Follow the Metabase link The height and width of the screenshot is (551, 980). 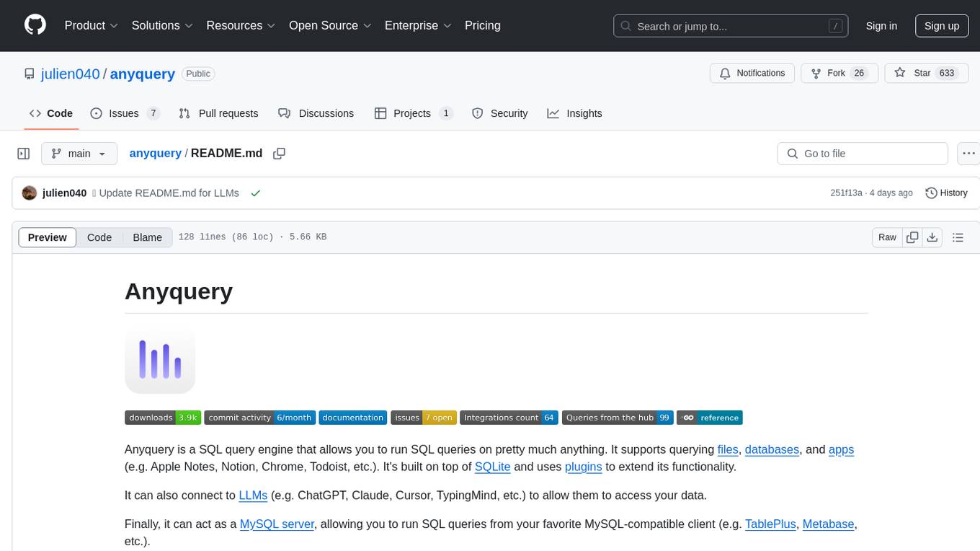(829, 524)
